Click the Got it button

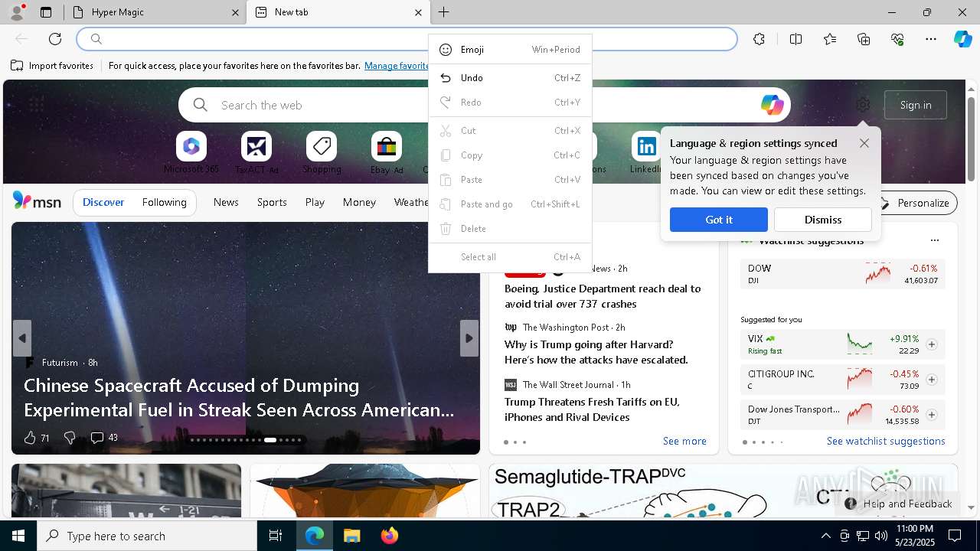click(719, 220)
